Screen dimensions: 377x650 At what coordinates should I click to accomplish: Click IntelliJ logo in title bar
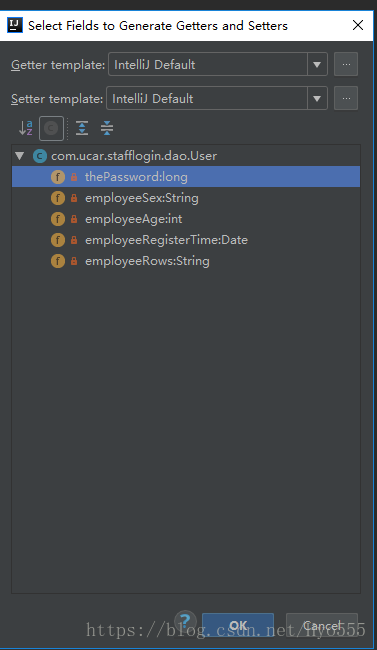(x=15, y=25)
